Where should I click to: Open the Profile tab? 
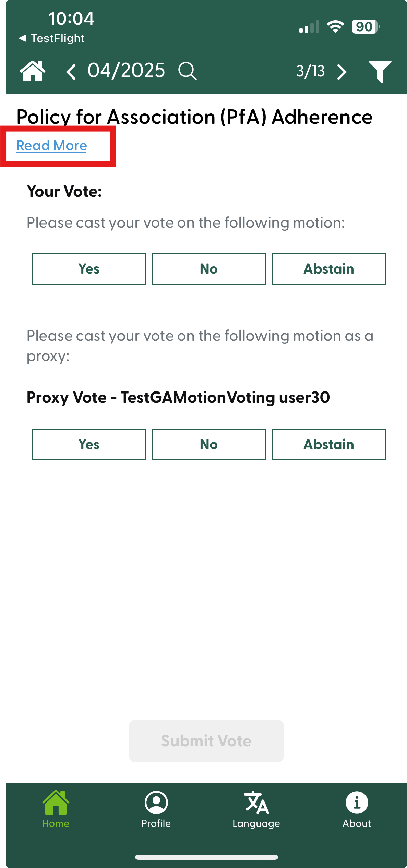(156, 809)
